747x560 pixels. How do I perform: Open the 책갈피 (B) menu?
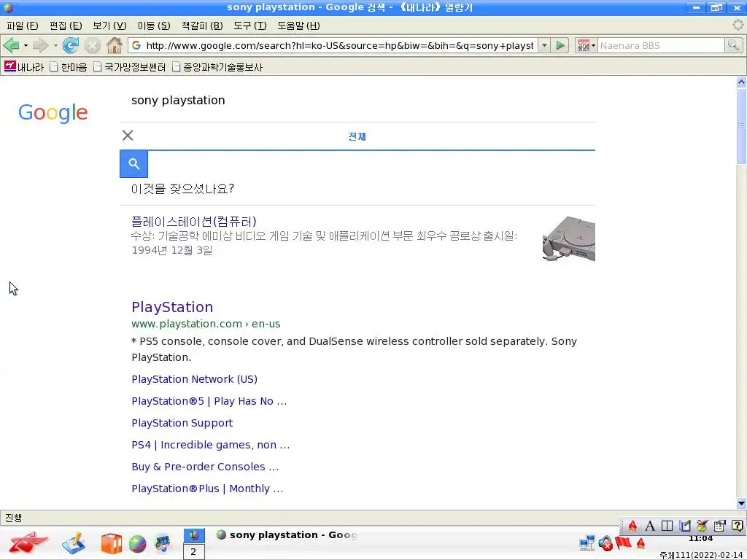(x=202, y=26)
